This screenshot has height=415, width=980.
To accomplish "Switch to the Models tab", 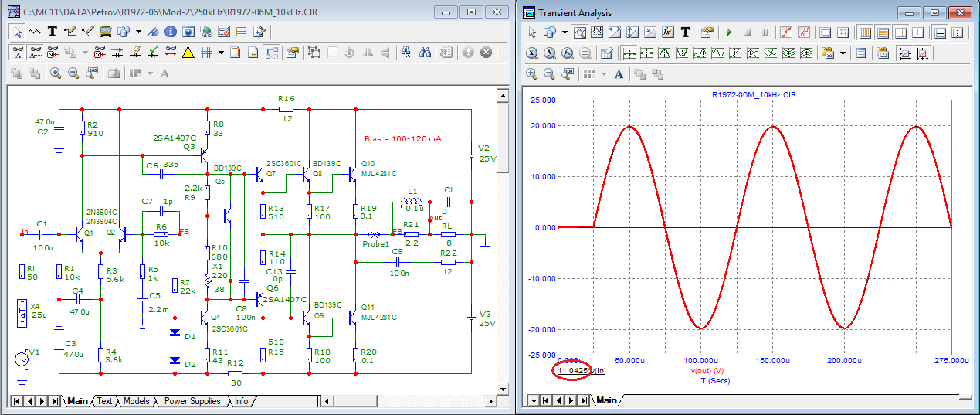I will click(x=136, y=401).
